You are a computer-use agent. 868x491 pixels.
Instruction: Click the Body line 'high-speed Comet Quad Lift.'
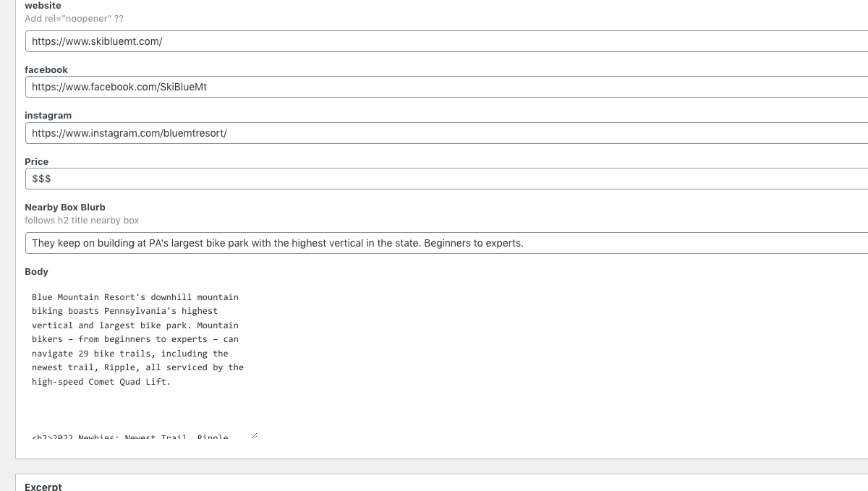[x=101, y=382]
